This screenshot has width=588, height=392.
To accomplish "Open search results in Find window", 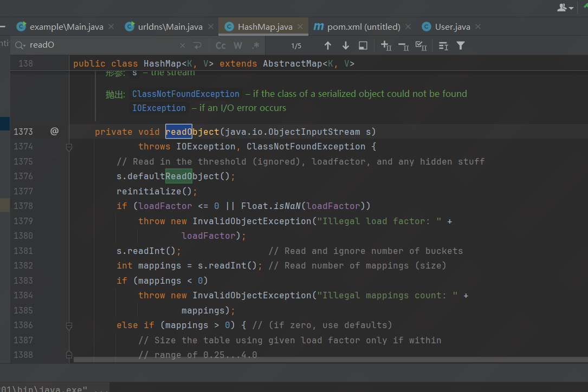I will pyautogui.click(x=363, y=45).
